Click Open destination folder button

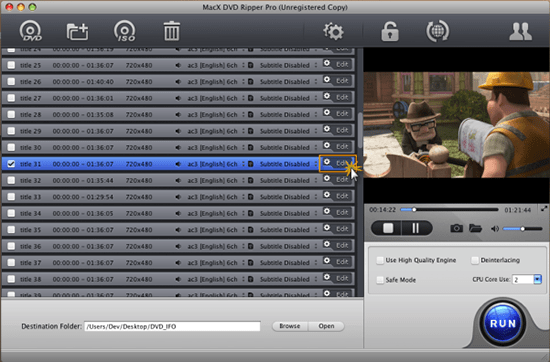pos(326,326)
